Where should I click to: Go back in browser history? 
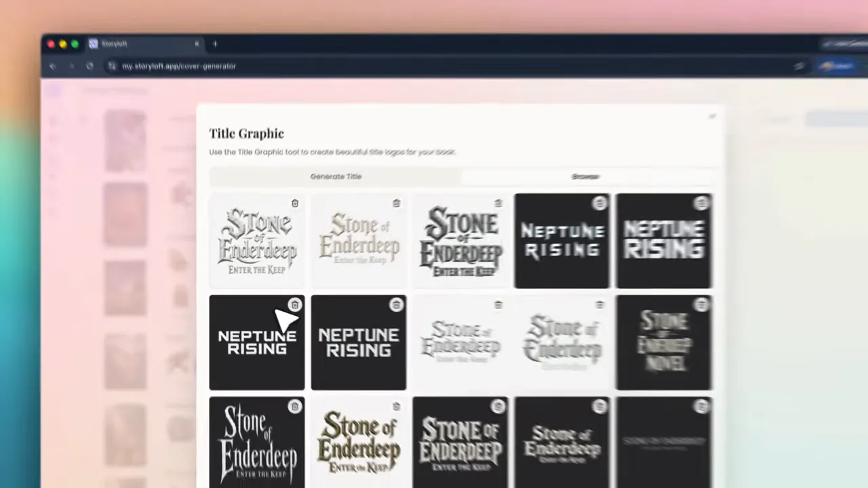tap(52, 66)
